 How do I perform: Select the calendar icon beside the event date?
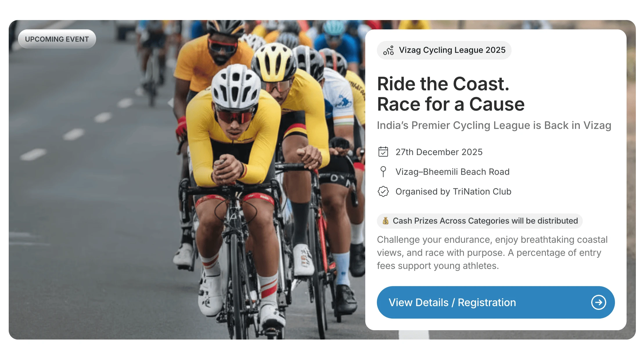tap(384, 151)
